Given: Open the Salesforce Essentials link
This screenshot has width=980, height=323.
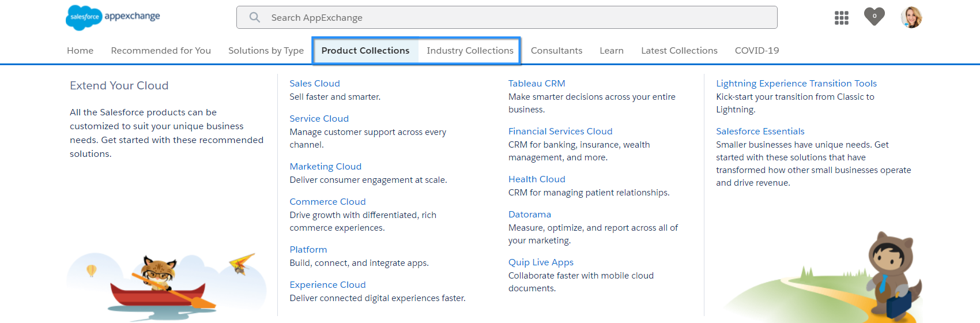Looking at the screenshot, I should 760,132.
